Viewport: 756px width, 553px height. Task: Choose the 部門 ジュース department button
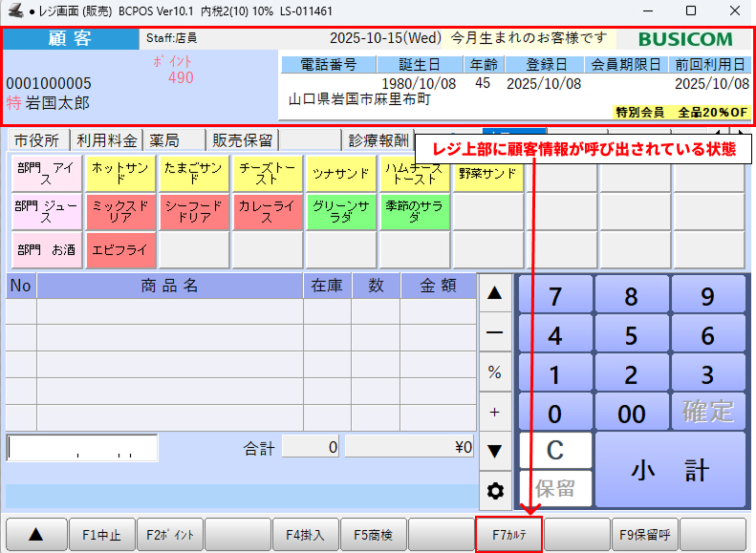[45, 211]
